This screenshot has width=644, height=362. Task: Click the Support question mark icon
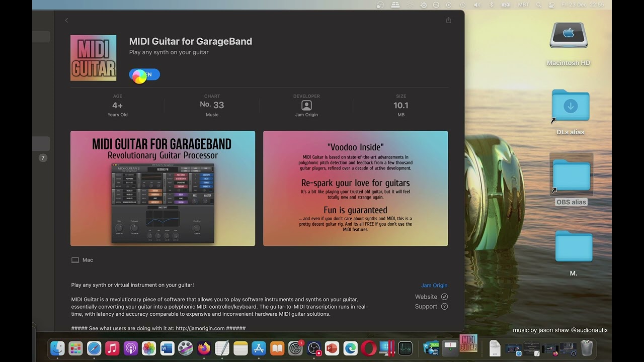point(444,306)
